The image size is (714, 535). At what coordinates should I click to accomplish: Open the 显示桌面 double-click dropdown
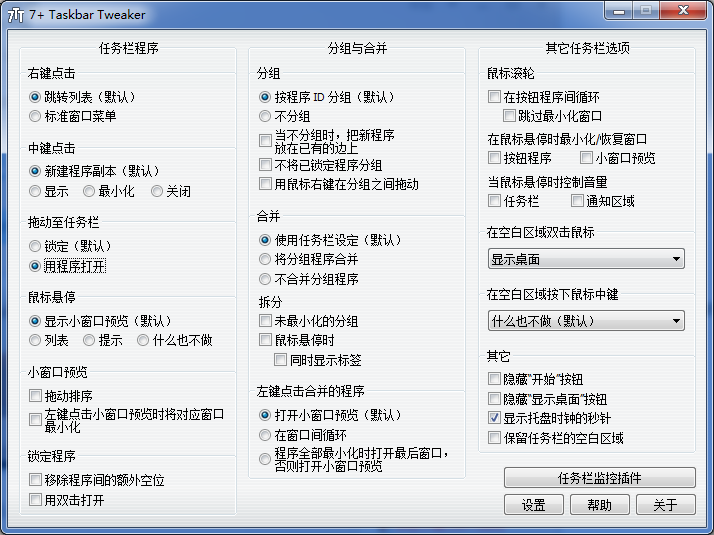pos(586,259)
